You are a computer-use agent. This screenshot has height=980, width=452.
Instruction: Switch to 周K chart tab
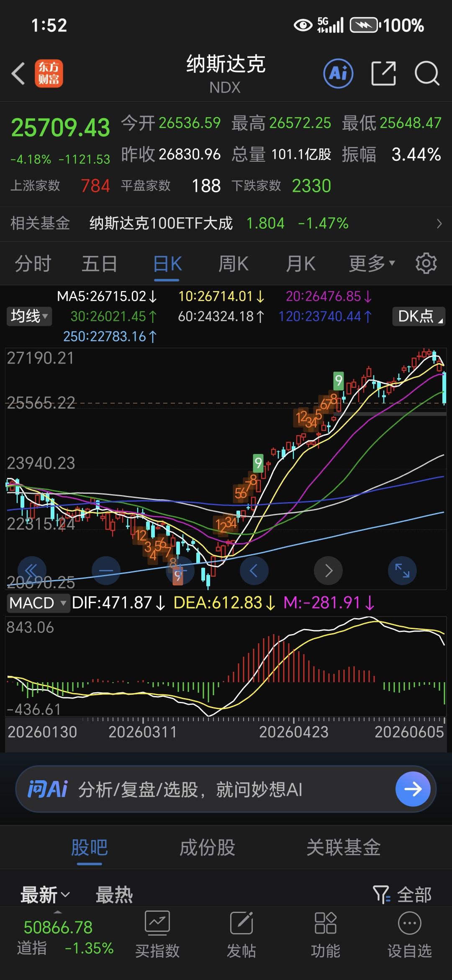[x=234, y=263]
